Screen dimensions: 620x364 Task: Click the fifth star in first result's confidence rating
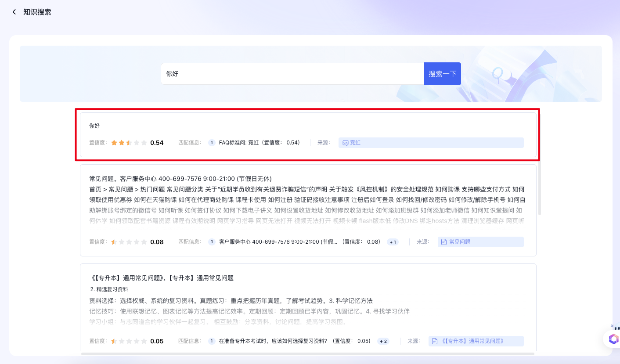[x=144, y=142]
